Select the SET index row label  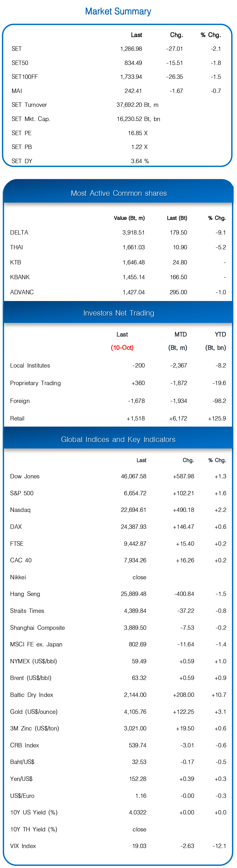[17, 49]
